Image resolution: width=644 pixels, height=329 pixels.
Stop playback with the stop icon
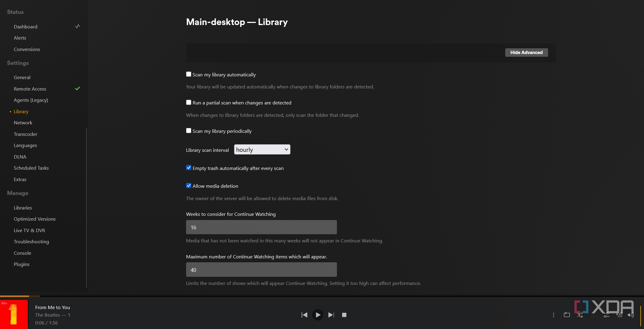click(344, 315)
